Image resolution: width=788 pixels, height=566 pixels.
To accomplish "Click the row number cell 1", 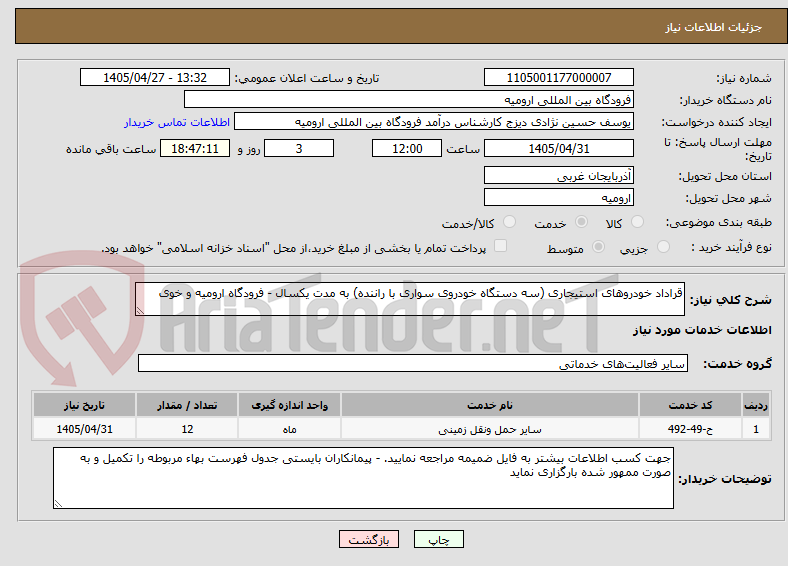I will 756,429.
